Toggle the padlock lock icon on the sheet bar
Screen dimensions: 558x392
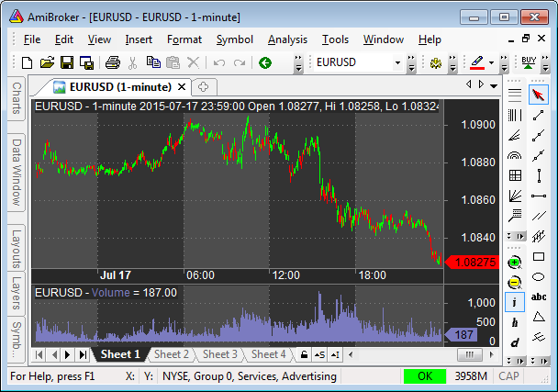coord(304,354)
